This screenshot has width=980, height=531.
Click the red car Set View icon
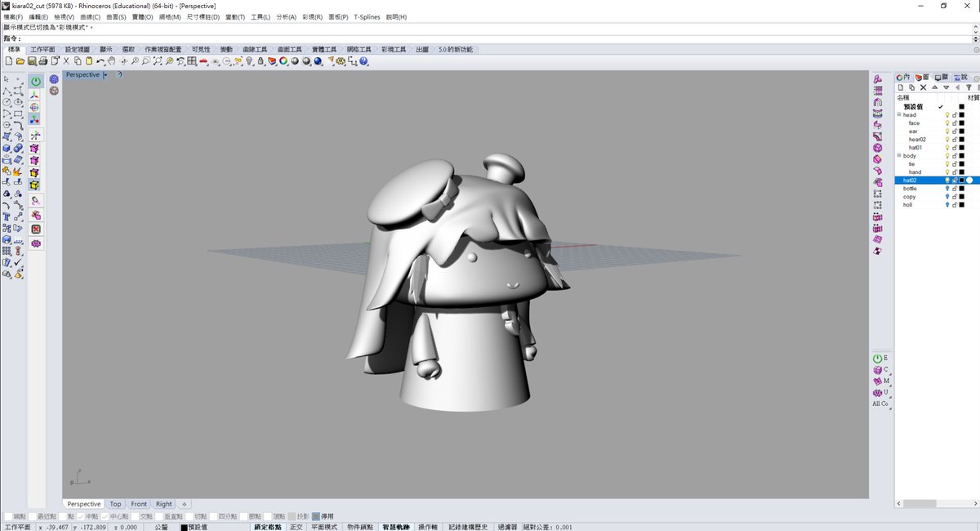tap(204, 60)
